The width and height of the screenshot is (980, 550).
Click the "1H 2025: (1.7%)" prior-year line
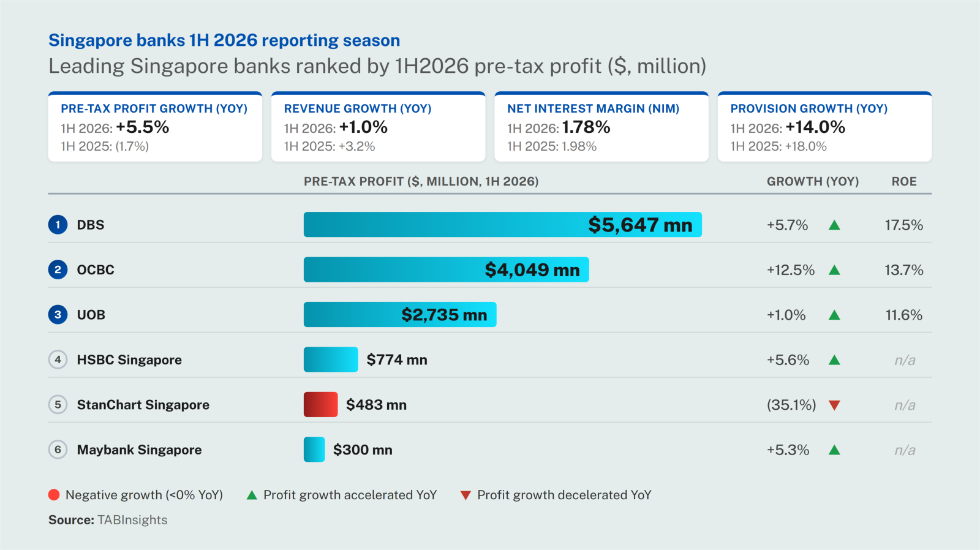(x=105, y=146)
